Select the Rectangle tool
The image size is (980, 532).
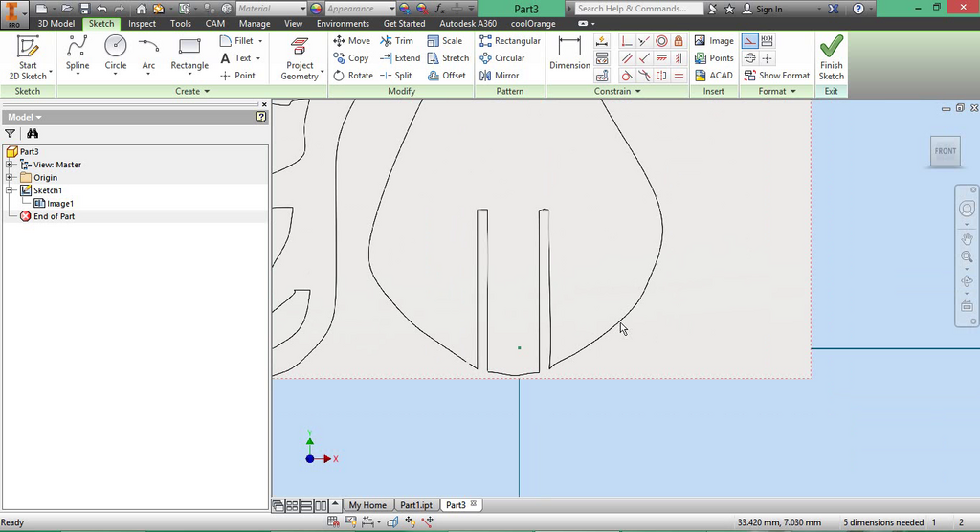(x=189, y=54)
